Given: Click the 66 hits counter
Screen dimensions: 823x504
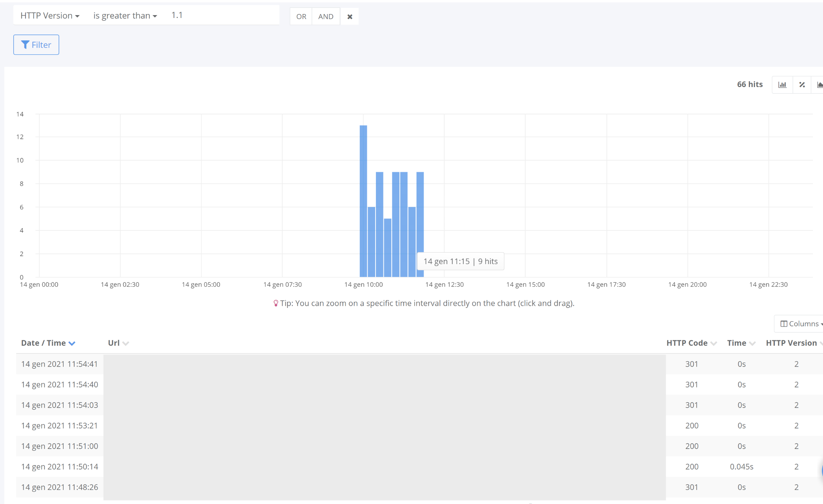Looking at the screenshot, I should pyautogui.click(x=750, y=85).
